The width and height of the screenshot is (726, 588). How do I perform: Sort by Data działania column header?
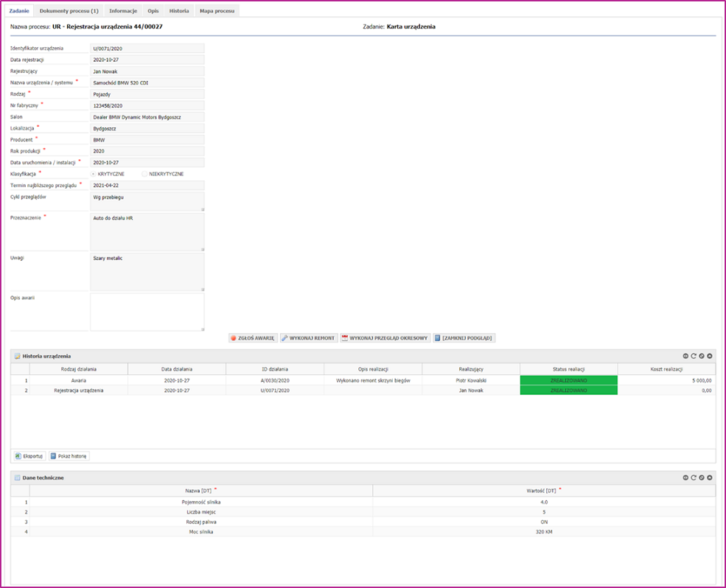(x=177, y=369)
